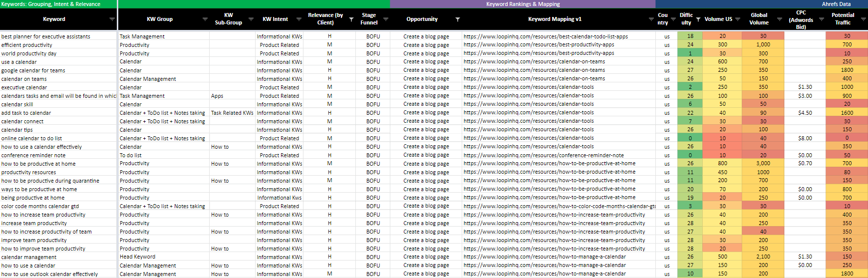Open the Keyword column filter dropdown
This screenshot has width=868, height=278.
point(112,19)
